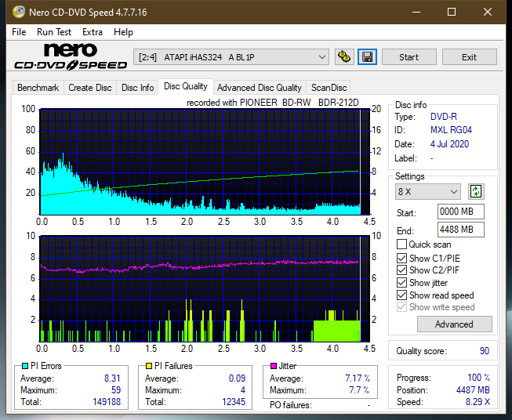The image size is (512, 420).
Task: Open the drive options tool icon
Action: 344,57
